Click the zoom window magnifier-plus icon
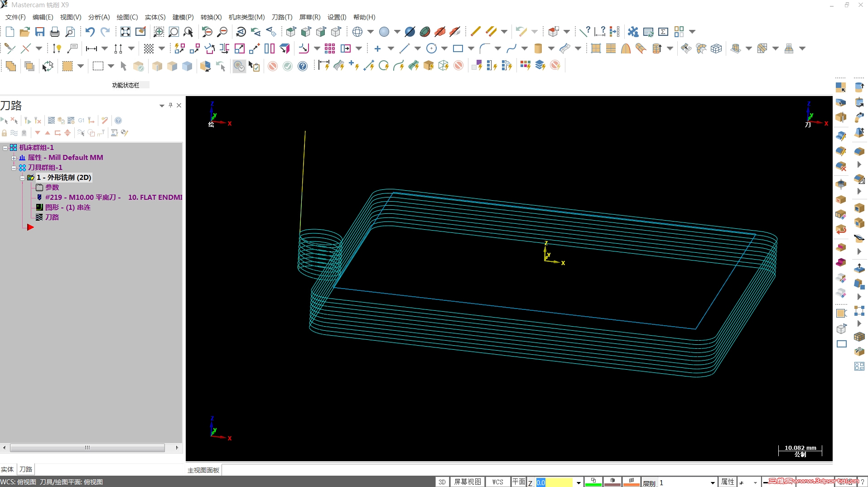 tap(159, 32)
